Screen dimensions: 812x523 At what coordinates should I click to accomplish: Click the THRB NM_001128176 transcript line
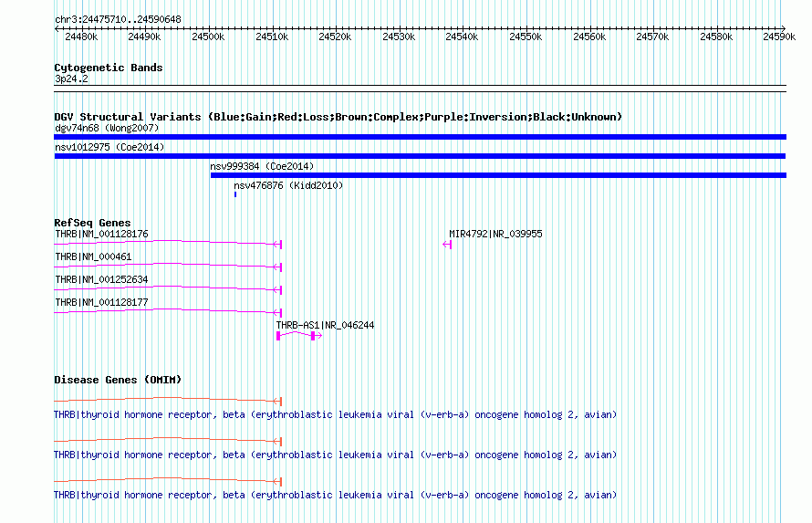(x=168, y=243)
